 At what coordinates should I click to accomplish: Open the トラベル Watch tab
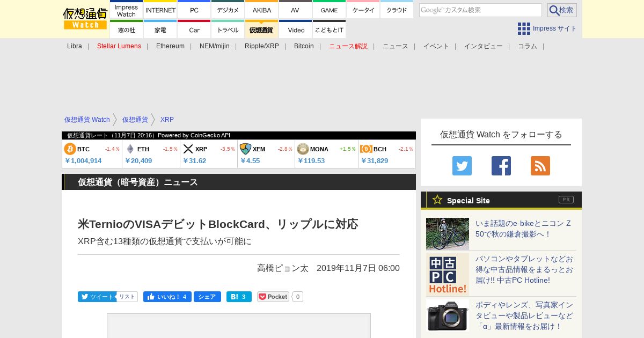coord(228,30)
